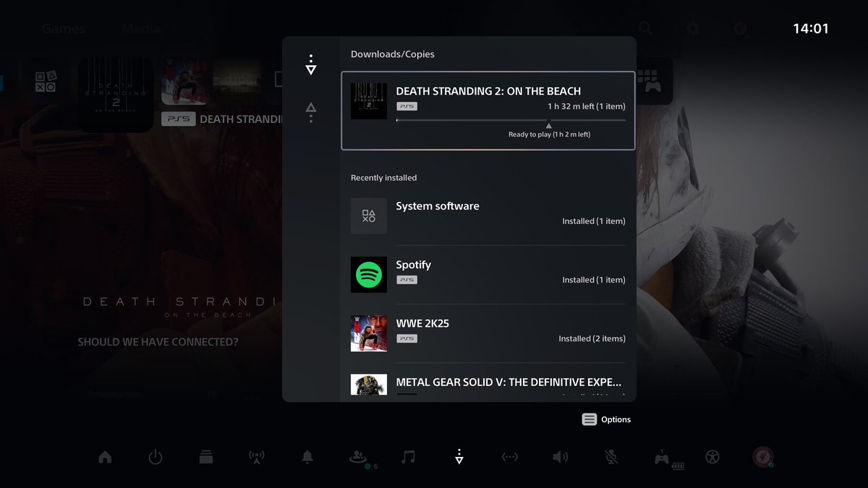Select PlayStation symbols tile on home row

click(45, 82)
